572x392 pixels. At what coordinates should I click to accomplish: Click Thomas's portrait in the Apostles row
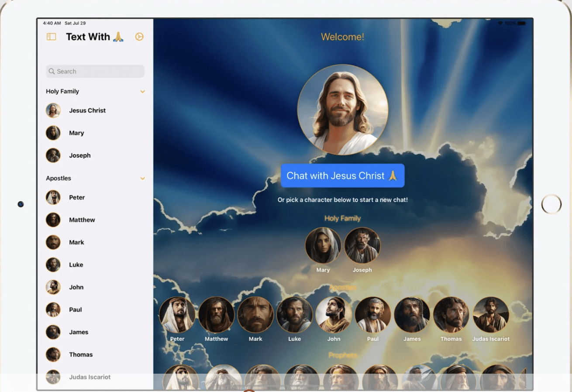coord(451,313)
